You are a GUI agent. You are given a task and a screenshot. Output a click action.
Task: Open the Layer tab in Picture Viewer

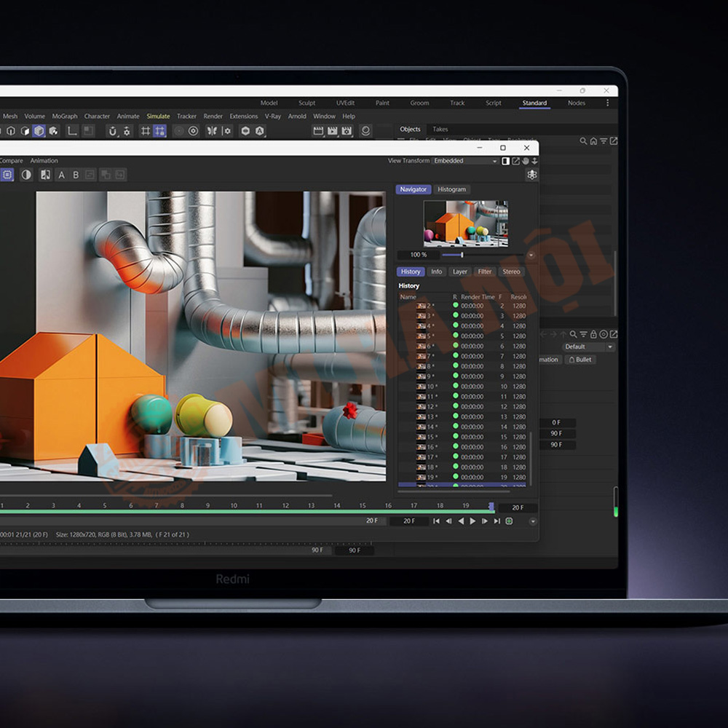pos(460,272)
